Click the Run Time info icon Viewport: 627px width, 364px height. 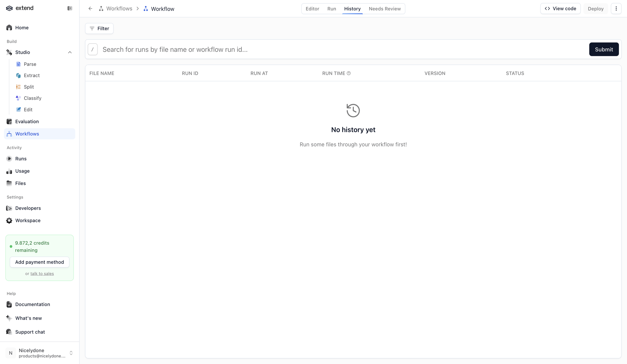[x=349, y=73]
